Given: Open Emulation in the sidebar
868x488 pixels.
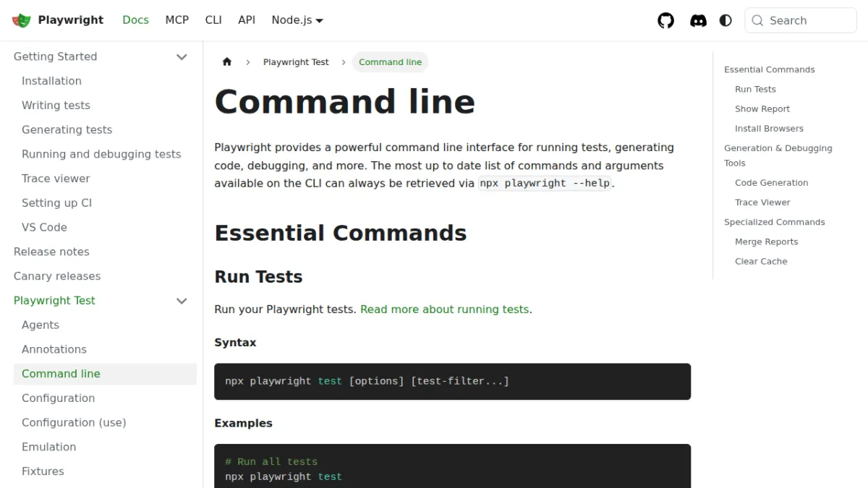Looking at the screenshot, I should [48, 447].
